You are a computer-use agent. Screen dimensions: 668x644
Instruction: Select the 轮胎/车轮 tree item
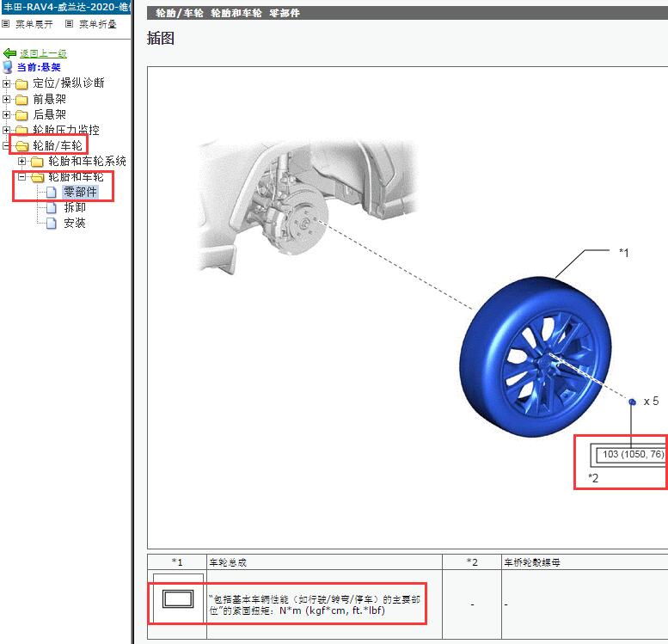pyautogui.click(x=58, y=146)
